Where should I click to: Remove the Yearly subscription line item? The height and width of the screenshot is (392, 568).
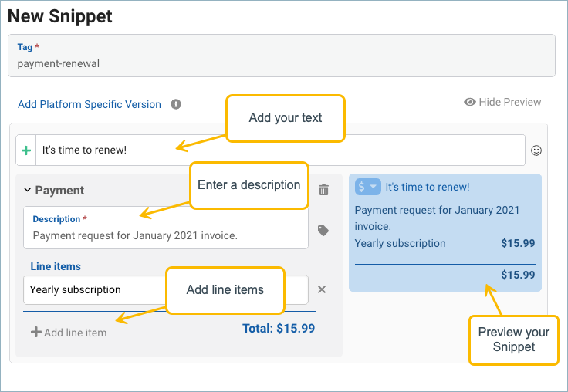[322, 289]
